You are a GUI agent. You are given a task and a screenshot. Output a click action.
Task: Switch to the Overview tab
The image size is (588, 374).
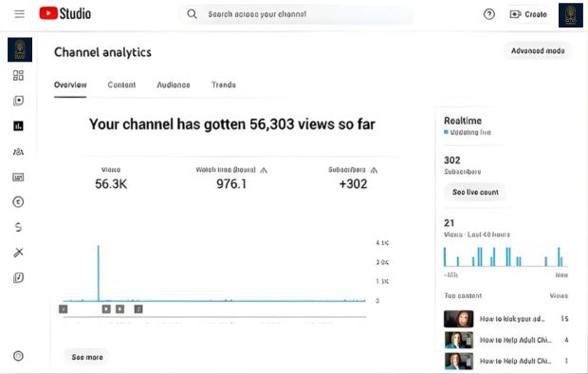[70, 84]
